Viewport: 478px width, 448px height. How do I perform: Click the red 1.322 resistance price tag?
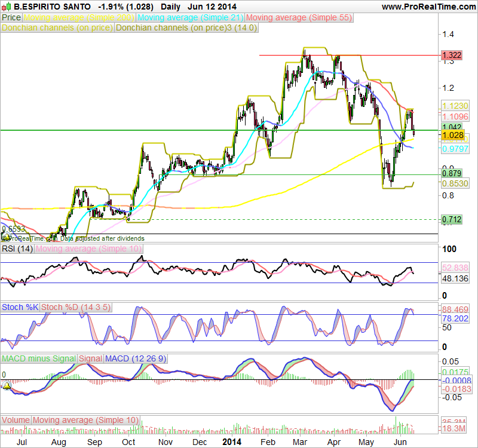(x=452, y=55)
